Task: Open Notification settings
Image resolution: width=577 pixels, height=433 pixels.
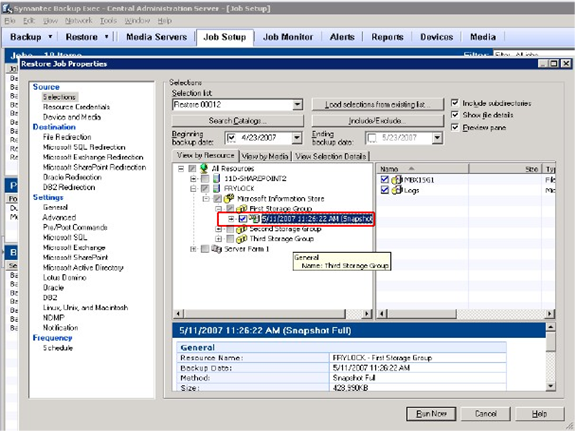Action: [60, 328]
